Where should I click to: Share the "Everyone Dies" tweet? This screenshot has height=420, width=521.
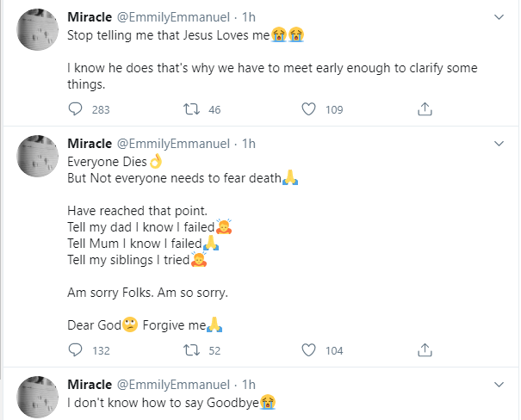pos(425,350)
